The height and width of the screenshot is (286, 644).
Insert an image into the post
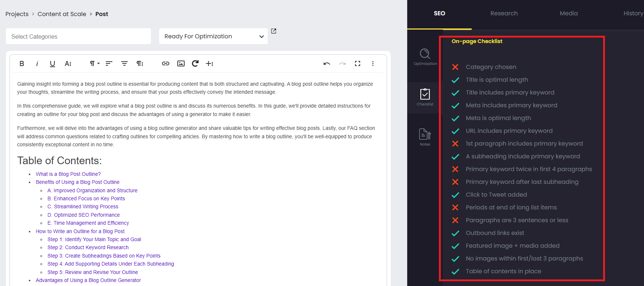click(x=181, y=63)
